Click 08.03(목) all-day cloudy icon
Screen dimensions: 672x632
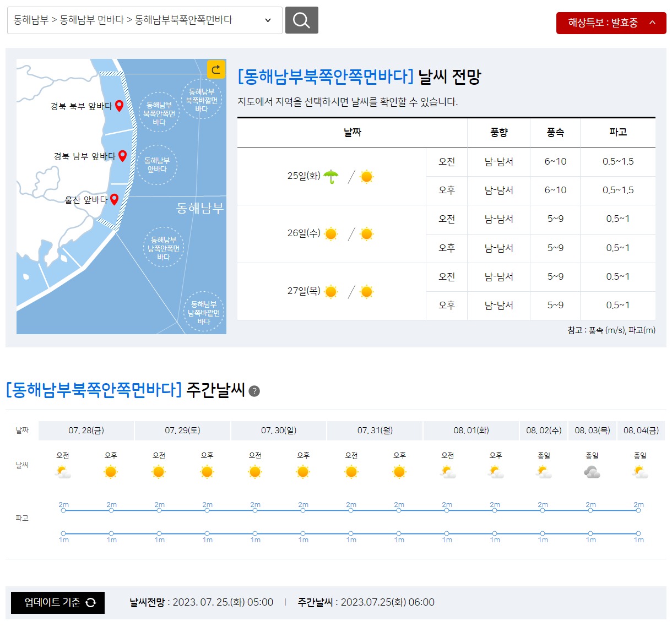coord(592,472)
